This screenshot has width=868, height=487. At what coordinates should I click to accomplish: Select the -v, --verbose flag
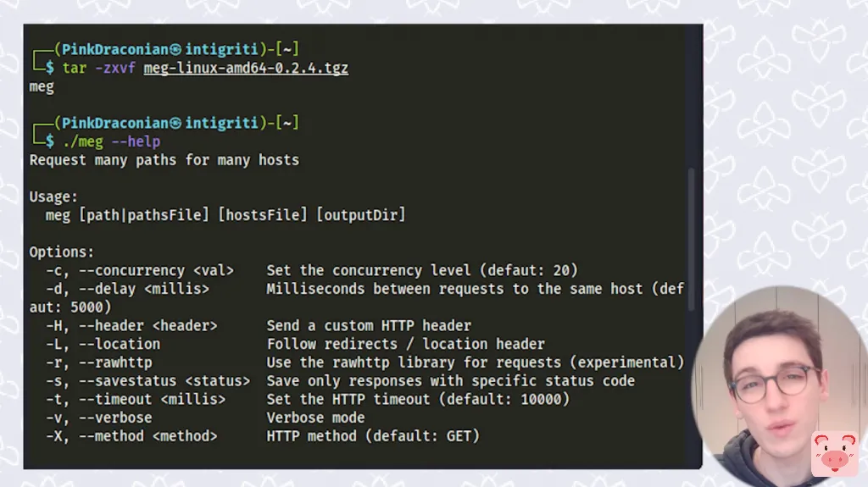[99, 418]
